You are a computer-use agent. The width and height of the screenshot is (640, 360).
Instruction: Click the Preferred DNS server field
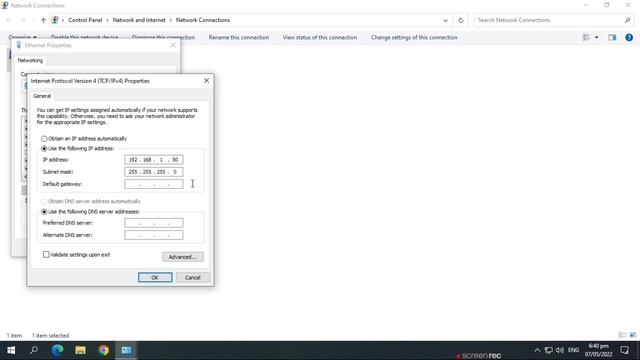click(153, 223)
